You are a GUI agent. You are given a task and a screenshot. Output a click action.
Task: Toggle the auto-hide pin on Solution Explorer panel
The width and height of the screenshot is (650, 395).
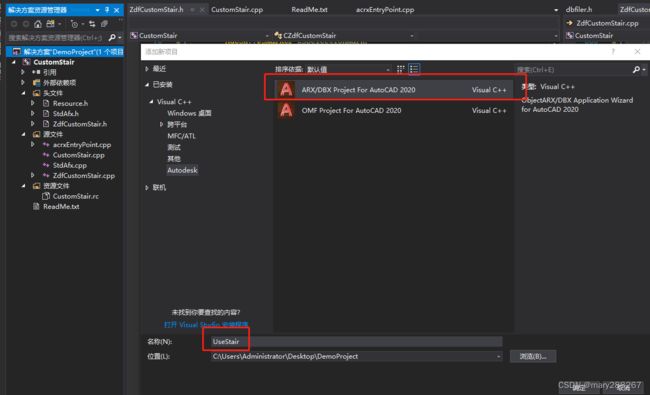107,10
